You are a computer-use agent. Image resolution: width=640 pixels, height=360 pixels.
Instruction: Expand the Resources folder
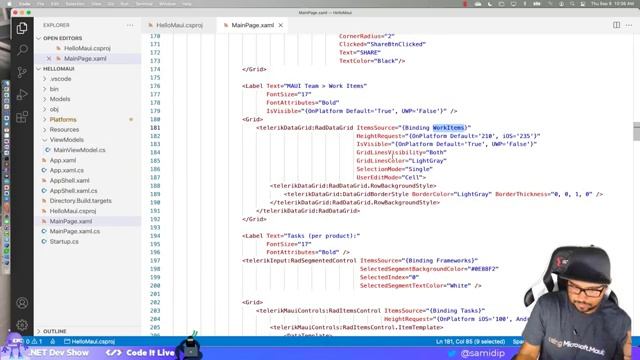point(64,130)
